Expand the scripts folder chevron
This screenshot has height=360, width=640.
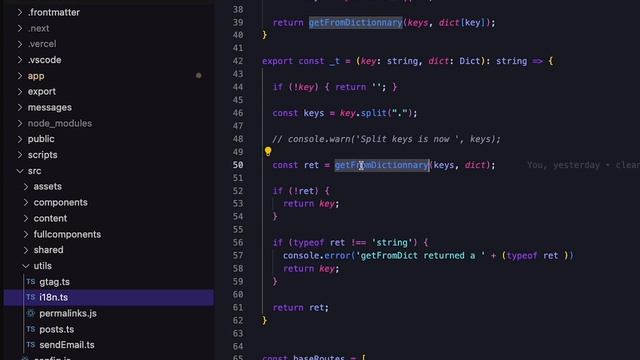point(20,155)
